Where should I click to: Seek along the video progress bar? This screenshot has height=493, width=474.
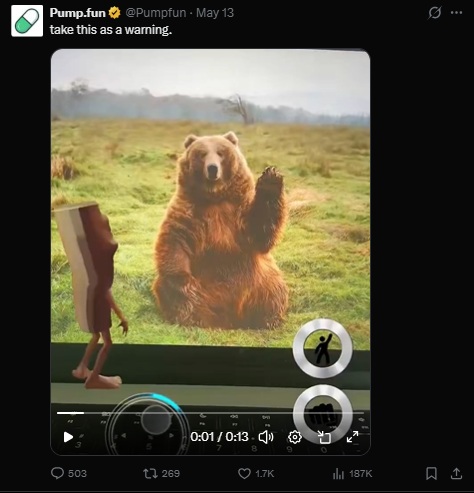(x=210, y=413)
